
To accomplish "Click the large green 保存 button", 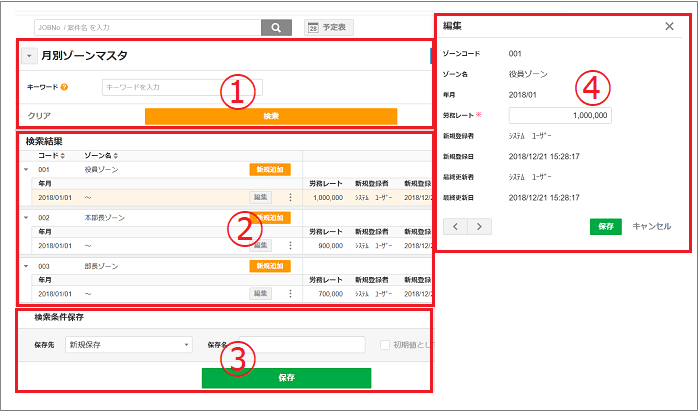I will click(x=286, y=378).
